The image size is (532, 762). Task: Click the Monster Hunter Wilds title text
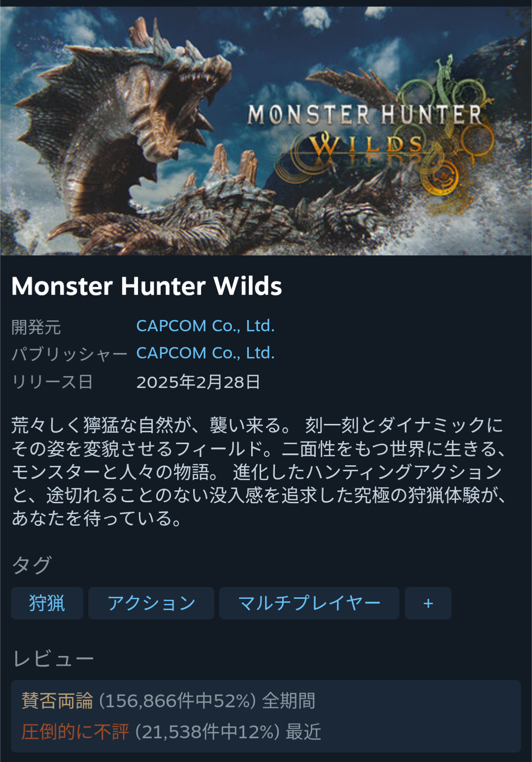coord(147,286)
